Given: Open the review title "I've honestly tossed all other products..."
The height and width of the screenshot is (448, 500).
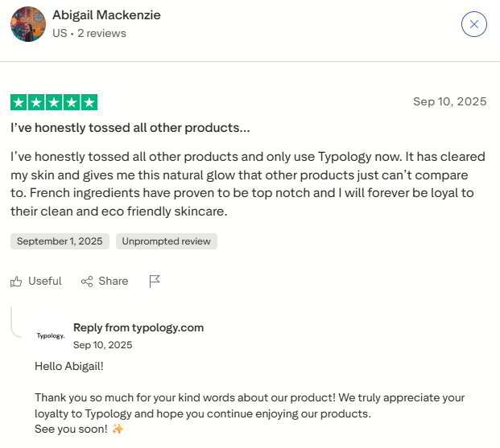Looking at the screenshot, I should (130, 128).
